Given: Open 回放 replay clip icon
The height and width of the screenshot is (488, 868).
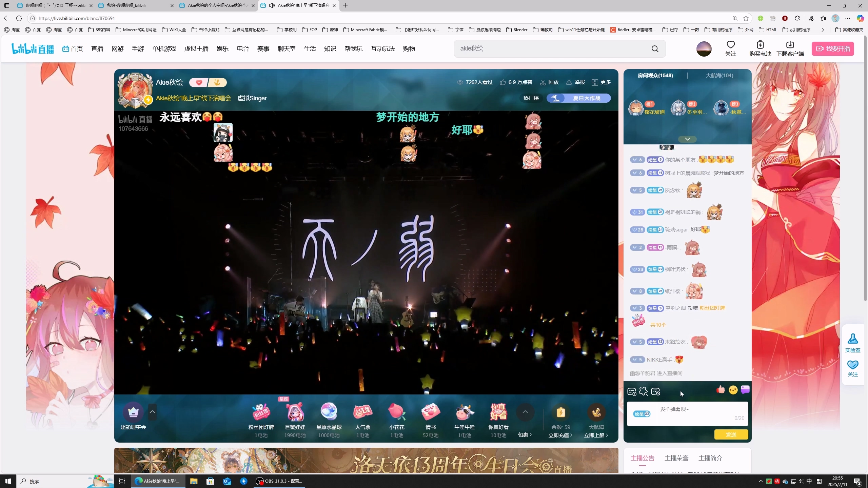Looking at the screenshot, I should click(x=543, y=82).
